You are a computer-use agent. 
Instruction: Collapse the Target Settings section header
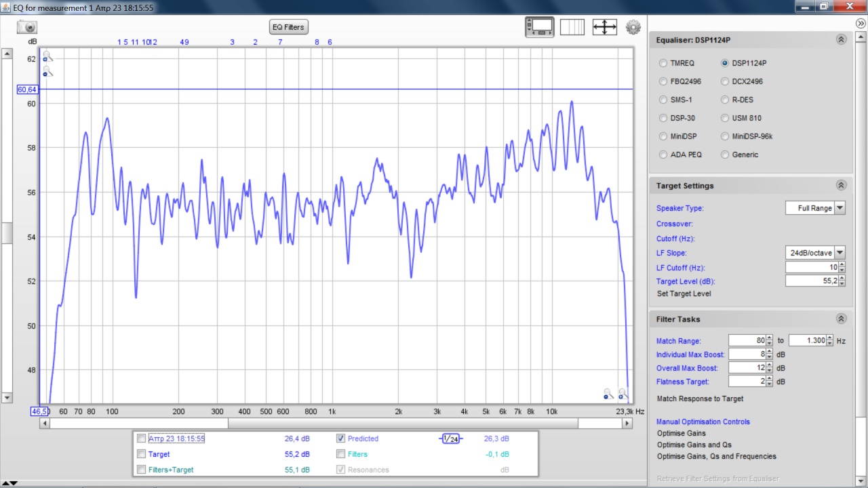tap(841, 186)
